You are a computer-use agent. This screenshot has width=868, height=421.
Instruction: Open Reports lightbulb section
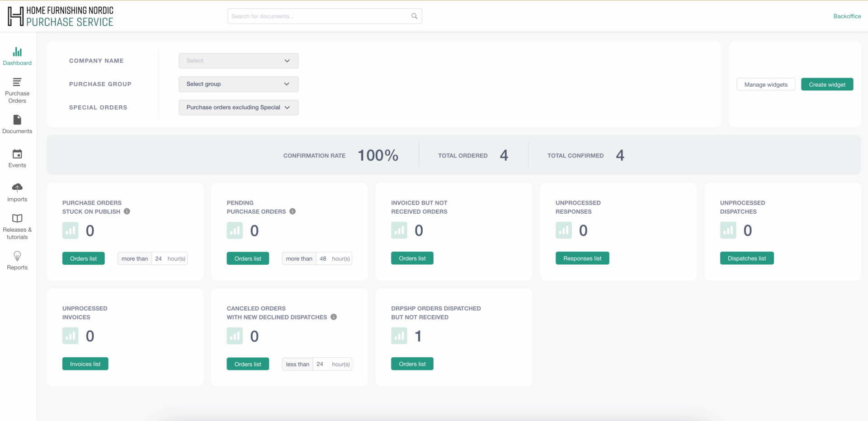click(x=17, y=261)
